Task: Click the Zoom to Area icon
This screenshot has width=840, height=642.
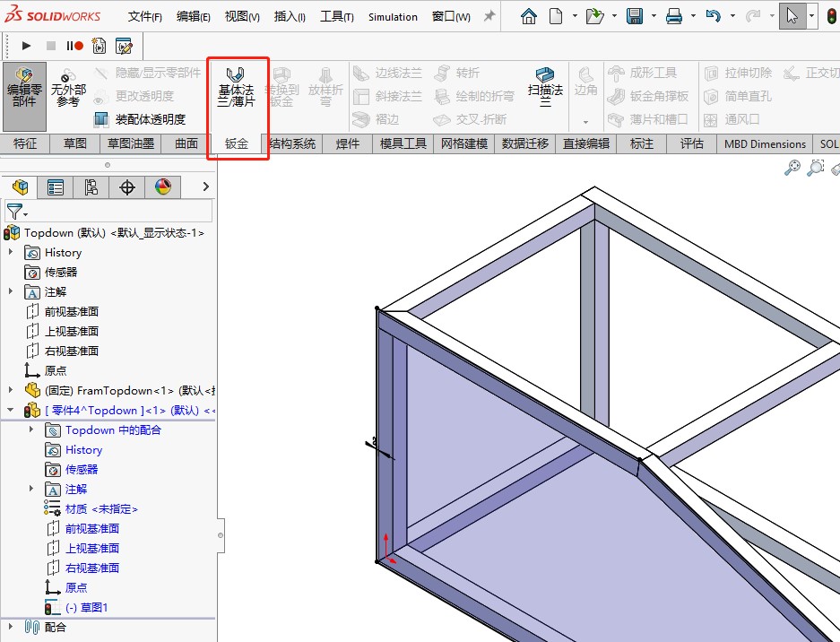Action: coord(816,168)
